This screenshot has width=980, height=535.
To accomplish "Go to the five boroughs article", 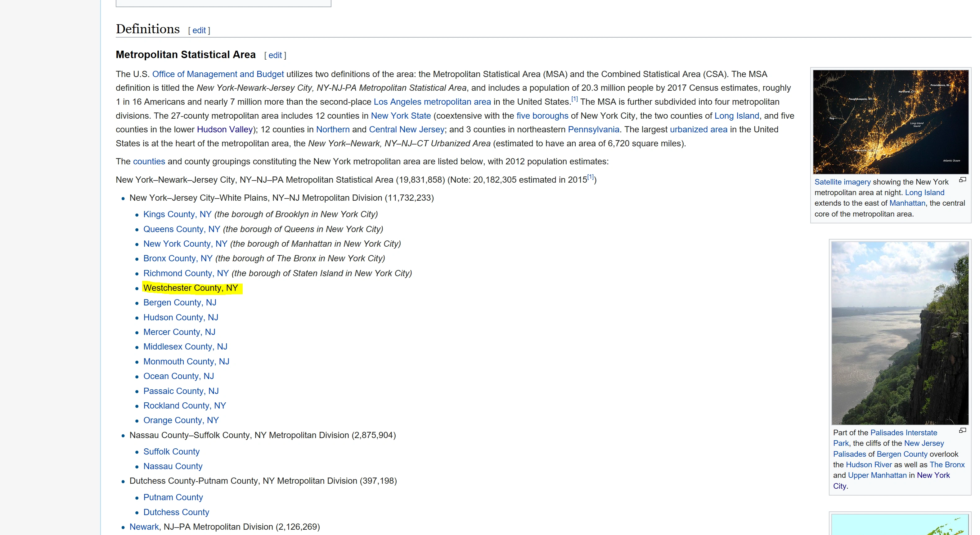I will click(x=542, y=116).
